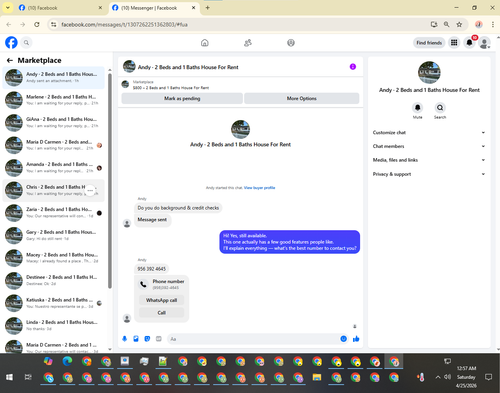
Task: Click the Find friends button
Action: coord(429,43)
